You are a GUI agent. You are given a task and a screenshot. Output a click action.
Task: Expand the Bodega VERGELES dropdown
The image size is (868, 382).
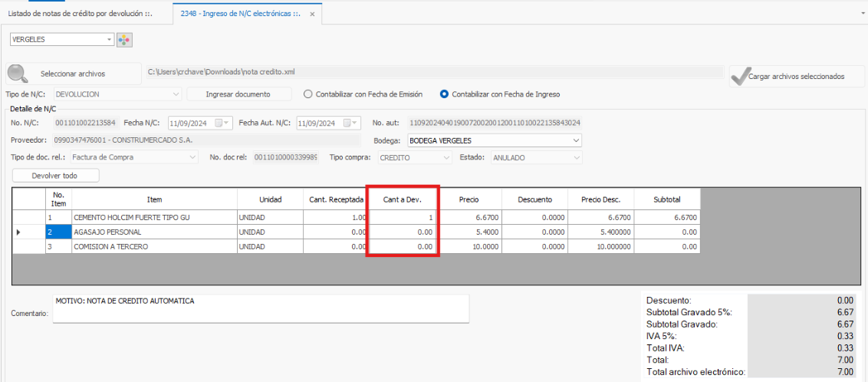pos(576,140)
